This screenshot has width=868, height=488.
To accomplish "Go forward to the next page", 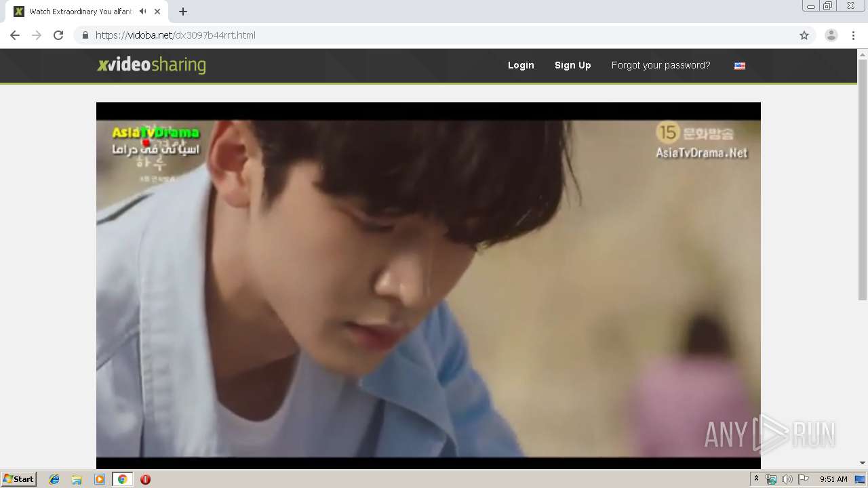I will point(37,35).
